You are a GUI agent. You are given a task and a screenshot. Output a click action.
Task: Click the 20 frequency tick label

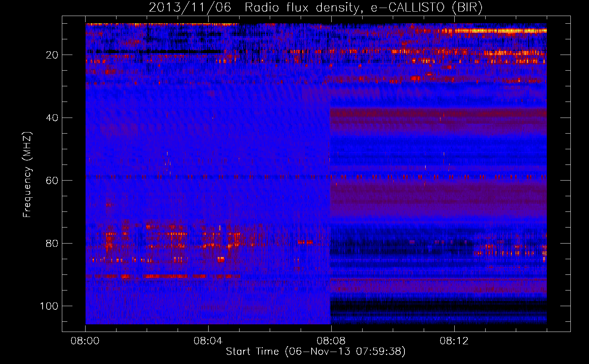pyautogui.click(x=52, y=55)
